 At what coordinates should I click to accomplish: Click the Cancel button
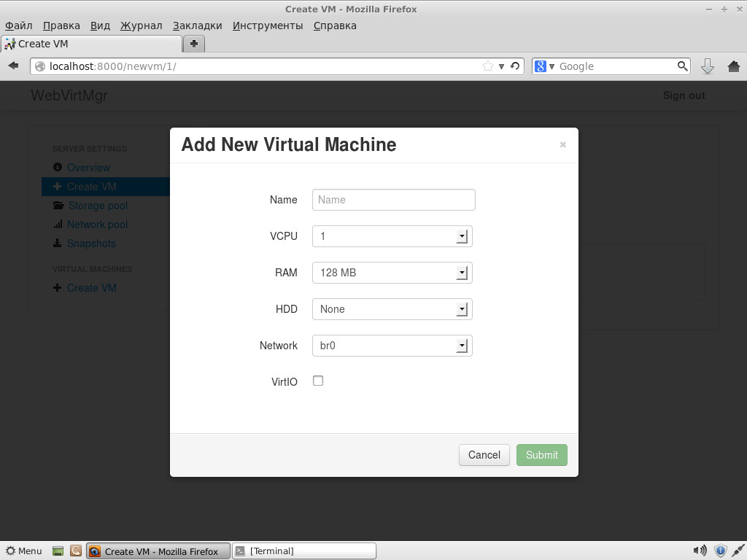484,455
